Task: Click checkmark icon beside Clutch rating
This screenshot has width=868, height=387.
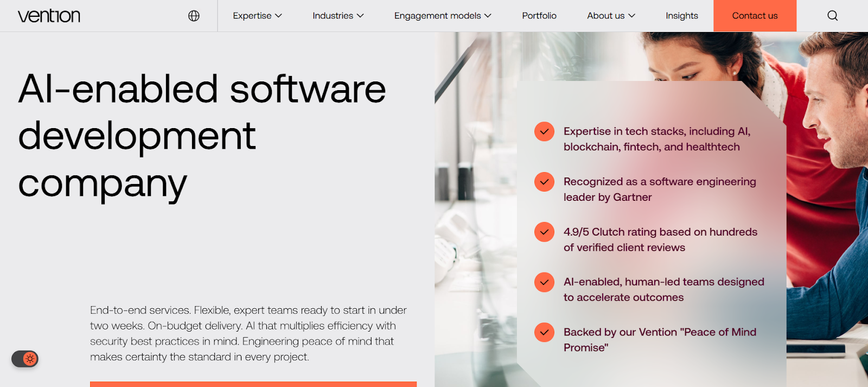Action: [544, 232]
